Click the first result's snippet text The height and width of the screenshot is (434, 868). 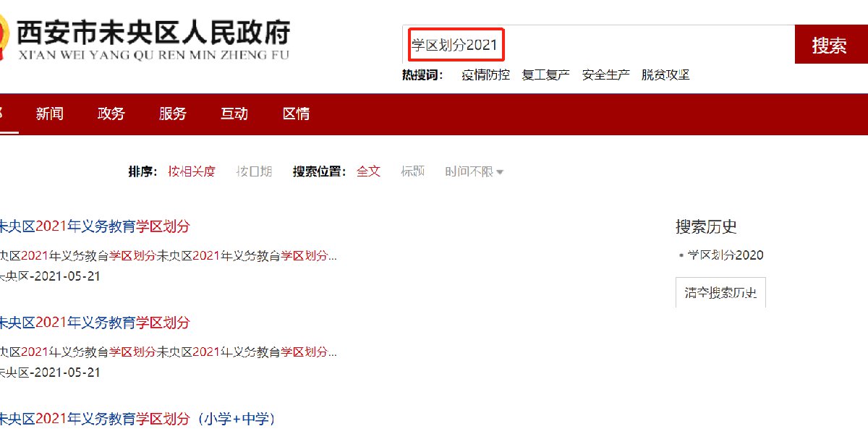[169, 255]
